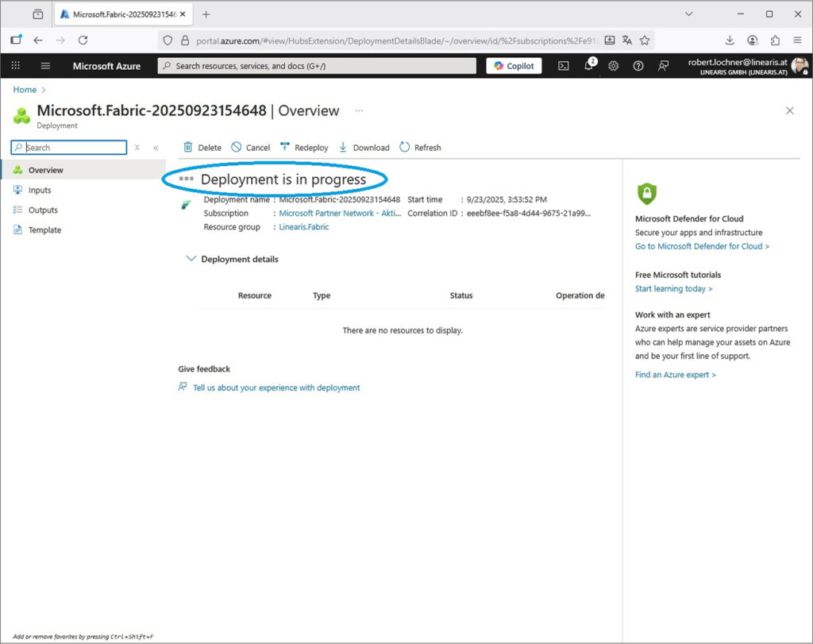Open the browser extensions icon
Viewport: 813px width, 644px height.
pos(775,40)
